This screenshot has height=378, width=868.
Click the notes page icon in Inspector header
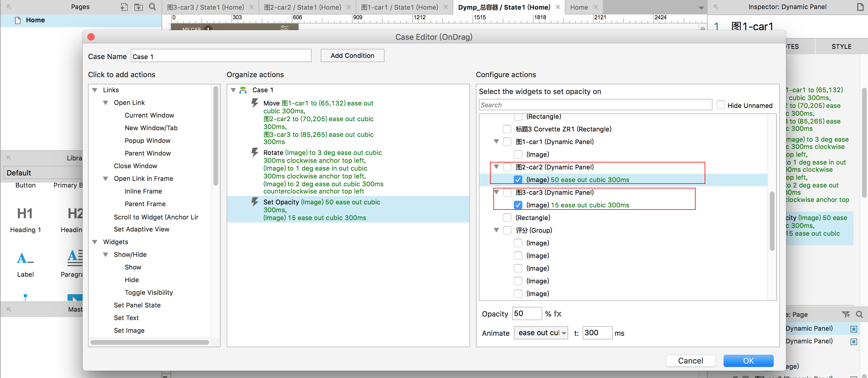(860, 7)
